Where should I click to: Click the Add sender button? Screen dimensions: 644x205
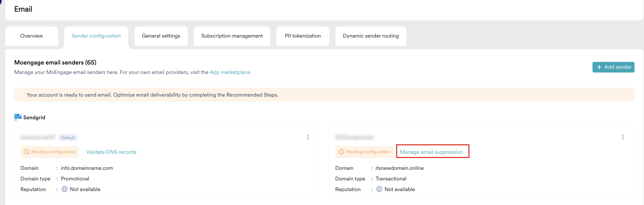point(613,67)
